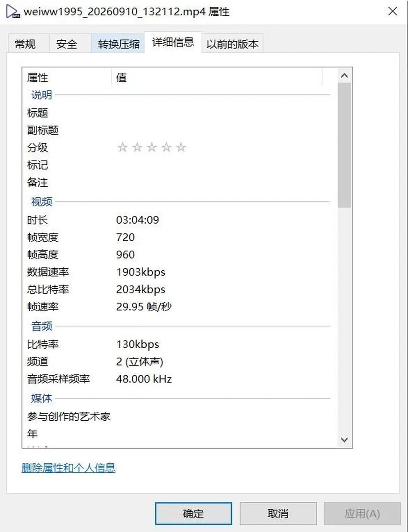Confirm with the 确定 button
The height and width of the screenshot is (532, 408).
[x=193, y=514]
